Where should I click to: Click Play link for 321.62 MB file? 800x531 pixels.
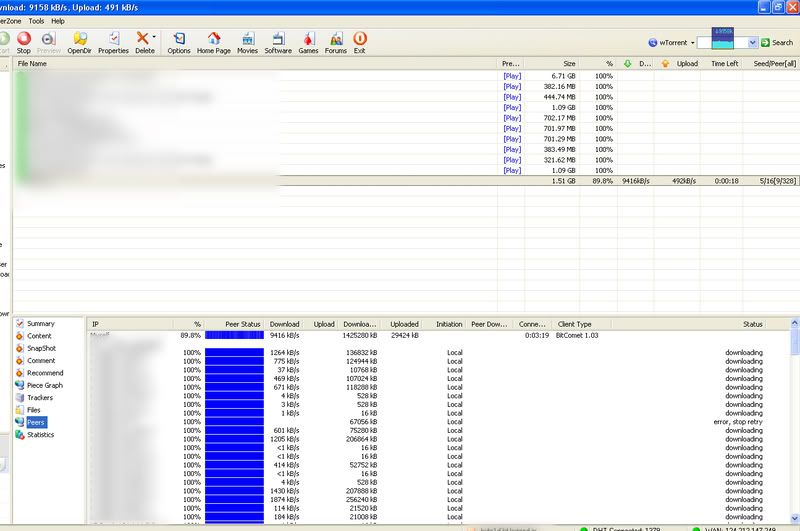(x=512, y=160)
